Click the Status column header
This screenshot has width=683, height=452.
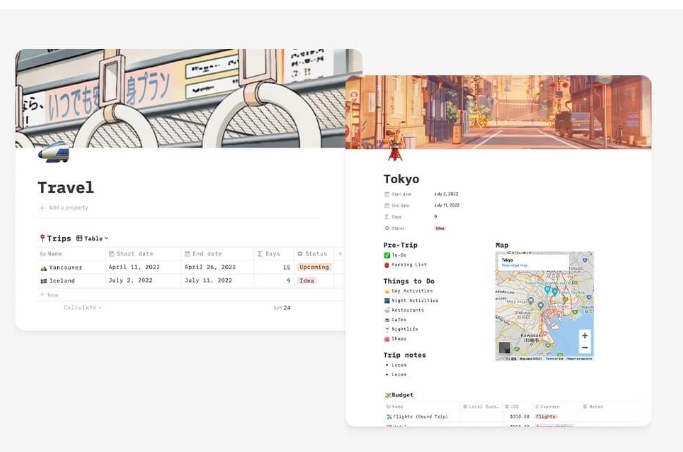(312, 253)
